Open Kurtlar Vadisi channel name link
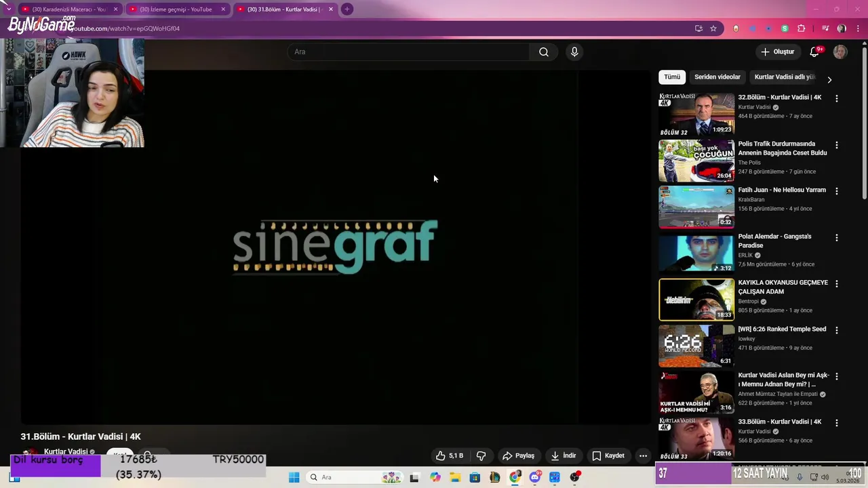868x488 pixels. click(x=66, y=452)
